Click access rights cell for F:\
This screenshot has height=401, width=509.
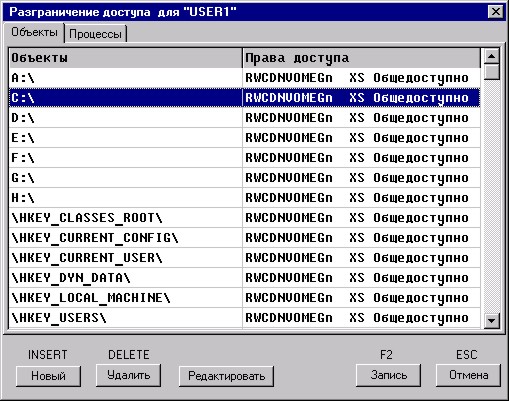[x=362, y=158]
